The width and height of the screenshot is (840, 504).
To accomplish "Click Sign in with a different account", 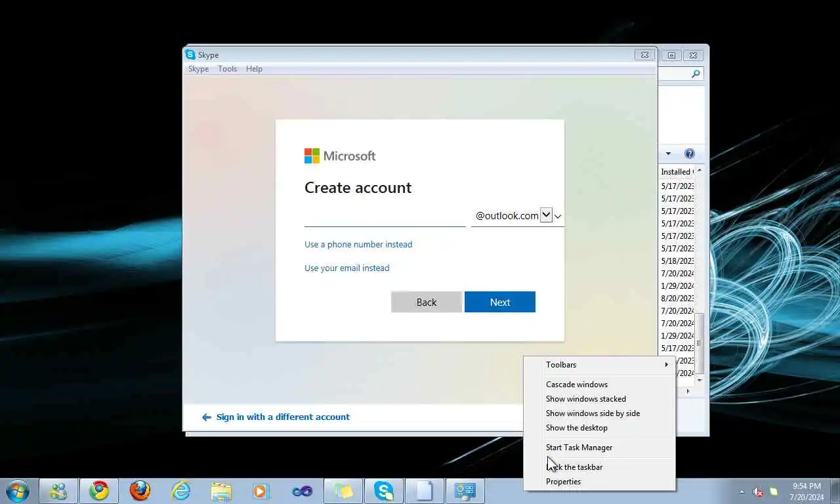I will pyautogui.click(x=276, y=417).
